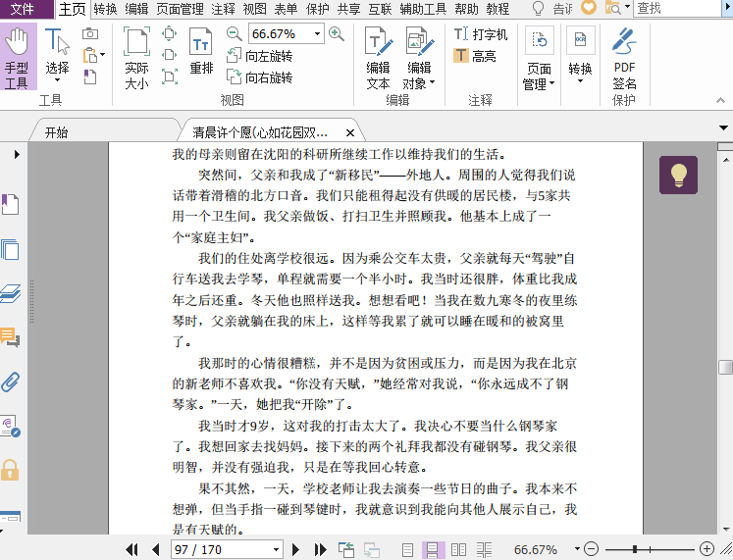Open the View (视图) ribbon tab
This screenshot has height=560, width=733.
click(254, 9)
